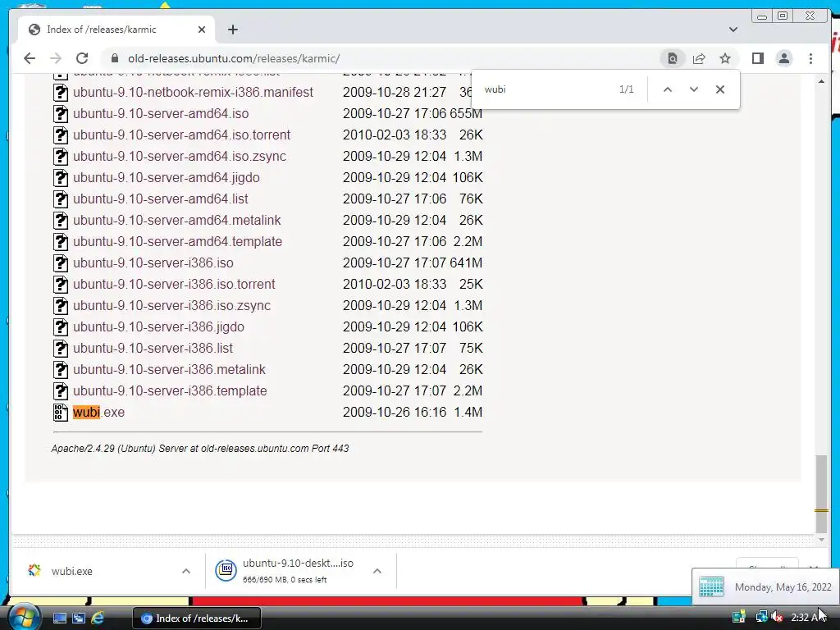The image size is (840, 630).
Task: Open ubuntu-9.10-server-i386.metalink
Action: (x=169, y=370)
